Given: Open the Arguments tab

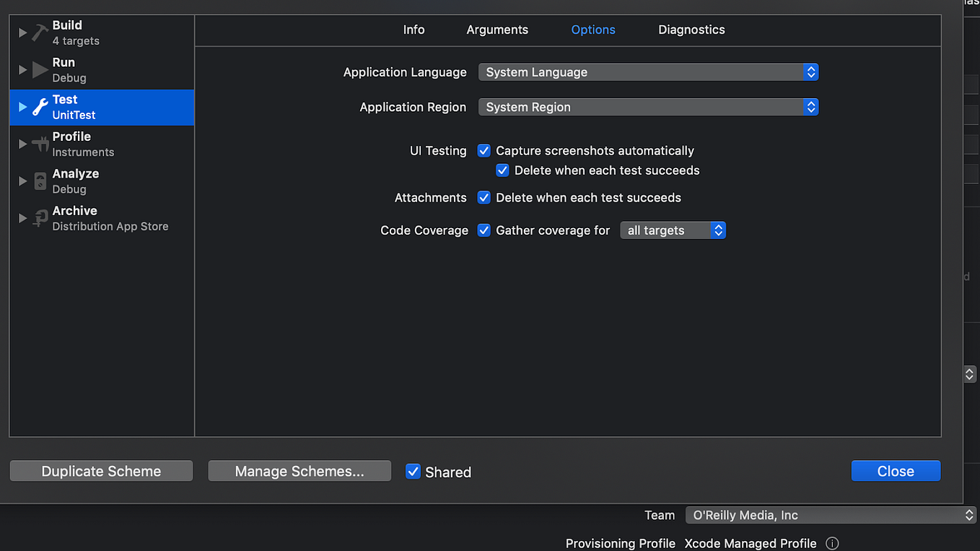Looking at the screenshot, I should pos(496,30).
